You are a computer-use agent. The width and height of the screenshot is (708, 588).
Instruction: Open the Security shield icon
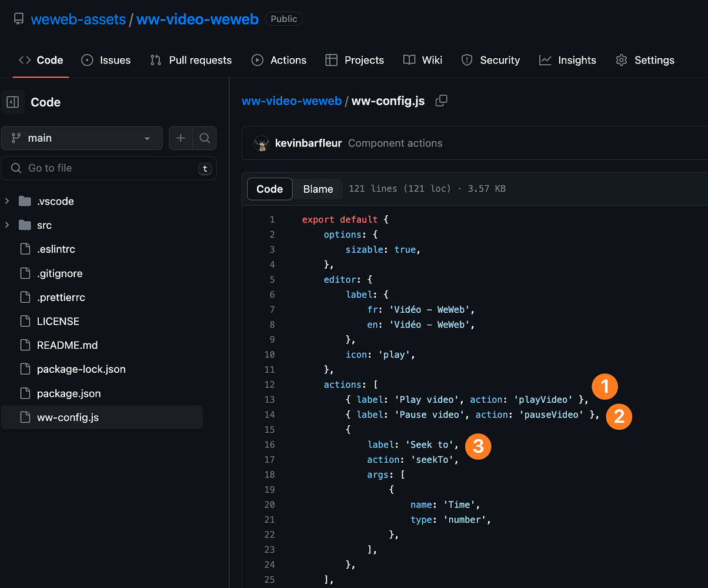point(466,60)
